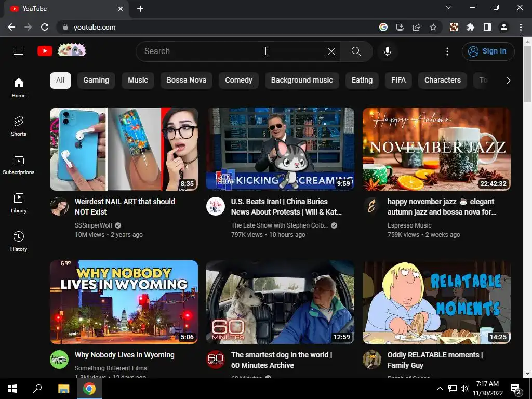Open a new tab with plus
The height and width of the screenshot is (399, 532).
click(140, 9)
